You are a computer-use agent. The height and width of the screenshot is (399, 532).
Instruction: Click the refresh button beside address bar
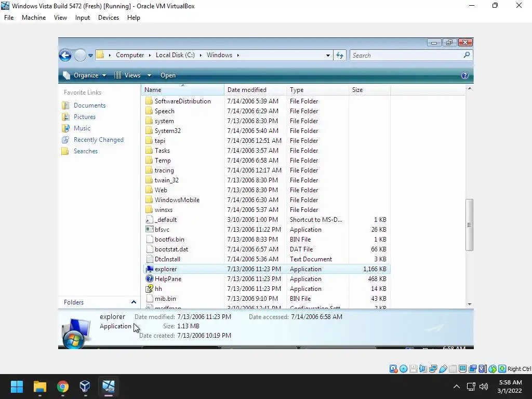click(340, 55)
